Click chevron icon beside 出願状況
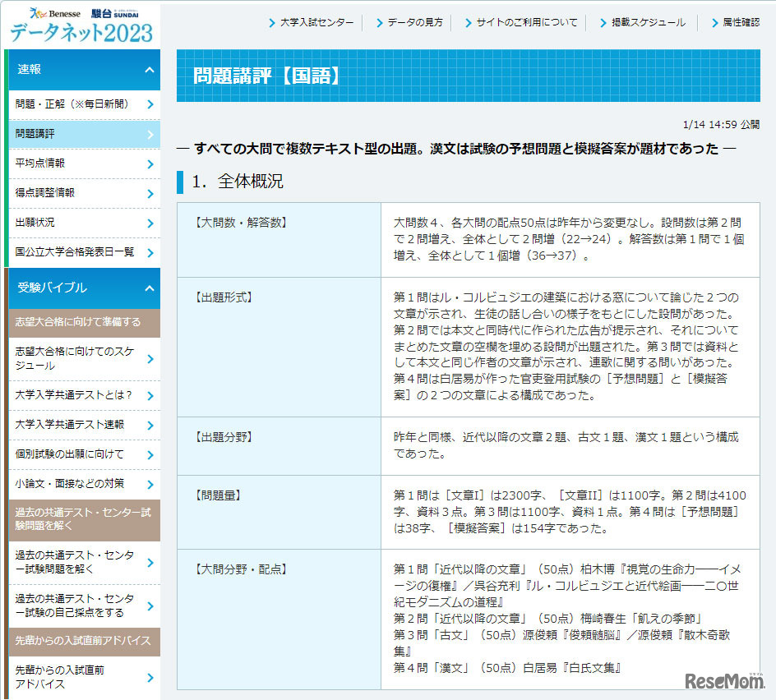 tap(150, 223)
